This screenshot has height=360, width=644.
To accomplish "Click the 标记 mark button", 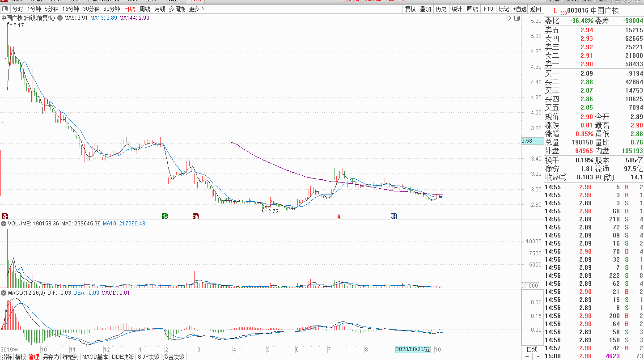I will [x=504, y=9].
